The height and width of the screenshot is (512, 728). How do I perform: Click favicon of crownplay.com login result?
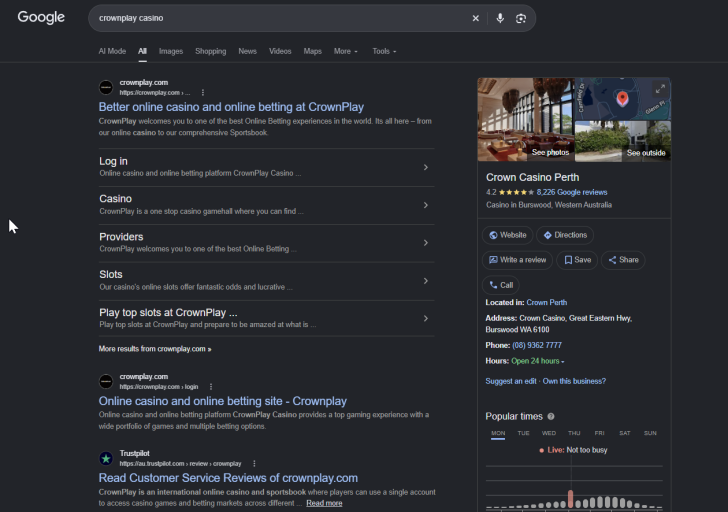[x=106, y=382]
